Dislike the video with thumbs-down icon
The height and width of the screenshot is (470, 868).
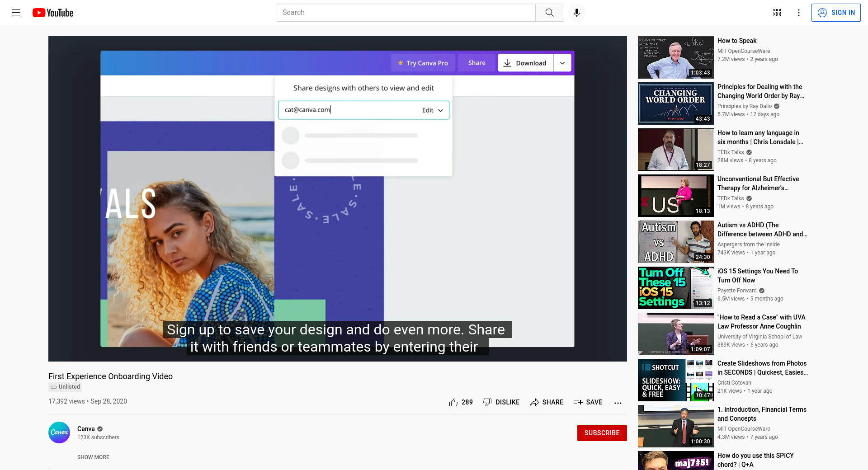tap(487, 402)
